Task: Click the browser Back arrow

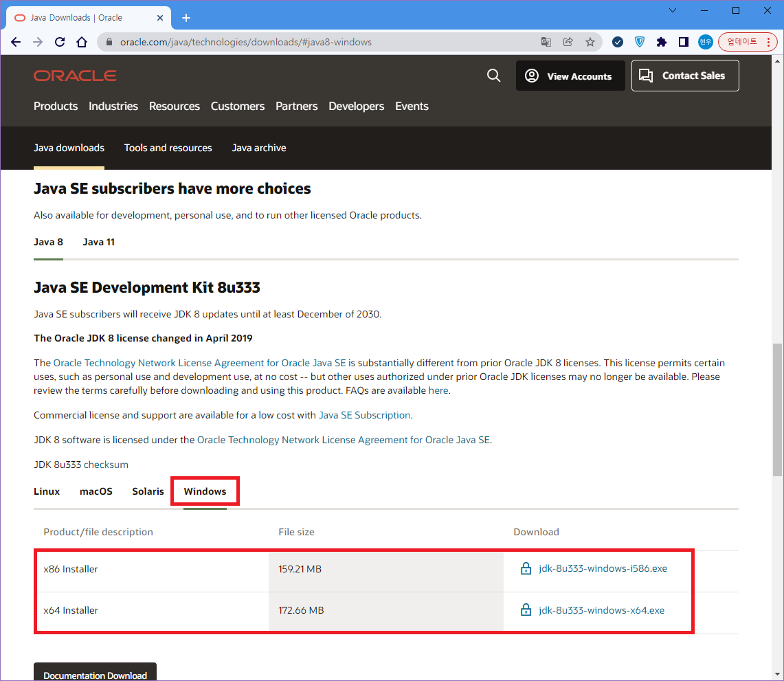Action: (x=16, y=42)
